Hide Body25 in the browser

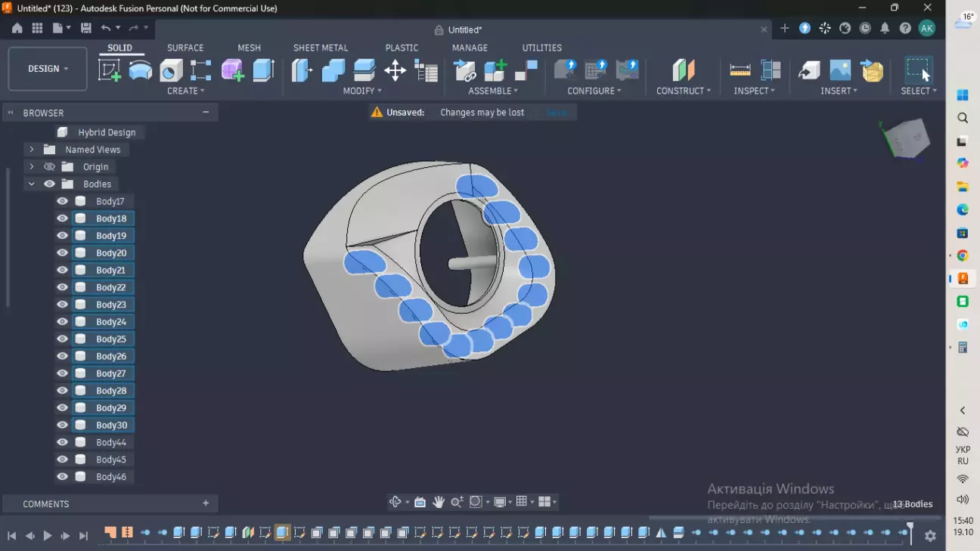(x=63, y=339)
